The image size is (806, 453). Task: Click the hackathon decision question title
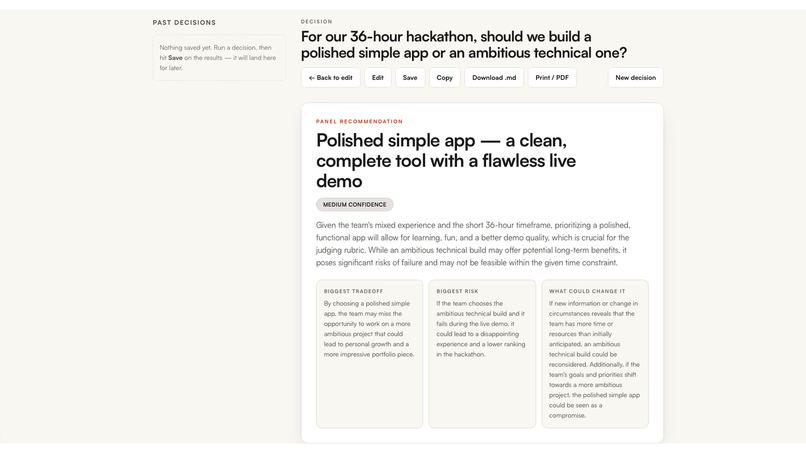click(x=464, y=45)
